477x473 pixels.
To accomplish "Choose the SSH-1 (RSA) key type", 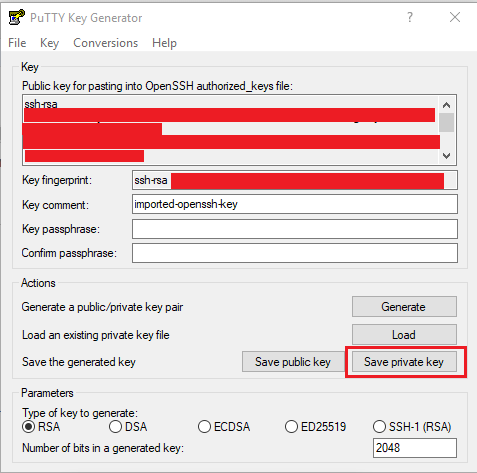I will 379,427.
